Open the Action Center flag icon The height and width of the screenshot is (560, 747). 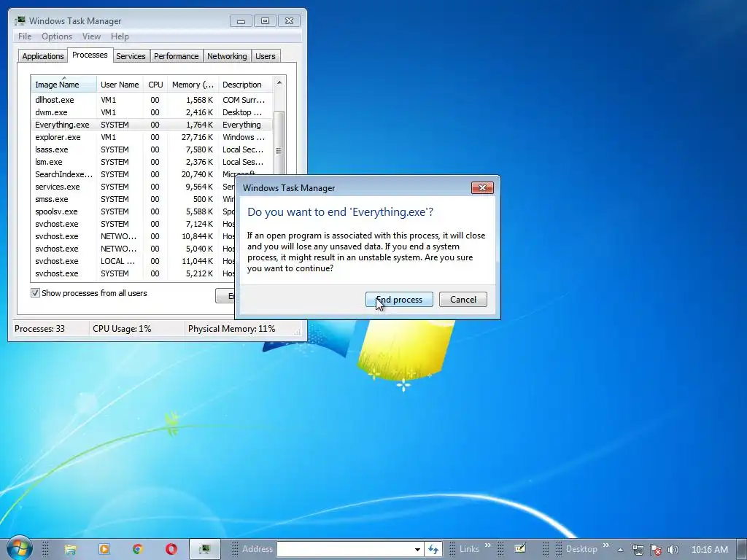click(x=656, y=550)
